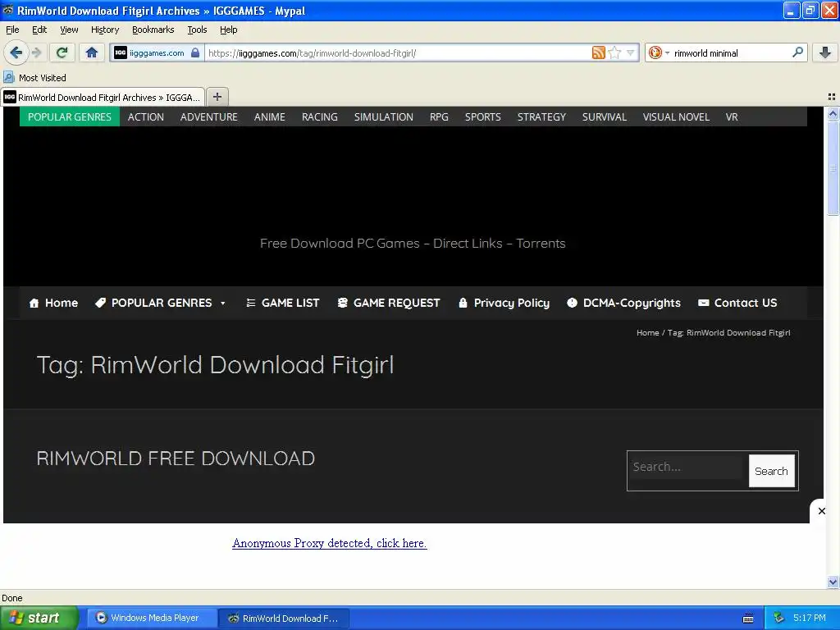840x630 pixels.
Task: Open the GAME REQUEST page
Action: tap(388, 303)
